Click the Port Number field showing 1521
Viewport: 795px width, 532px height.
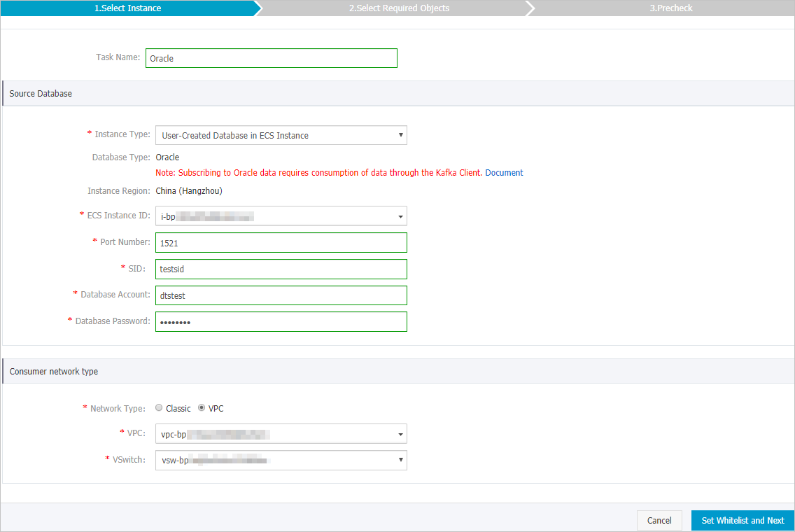[x=280, y=242]
